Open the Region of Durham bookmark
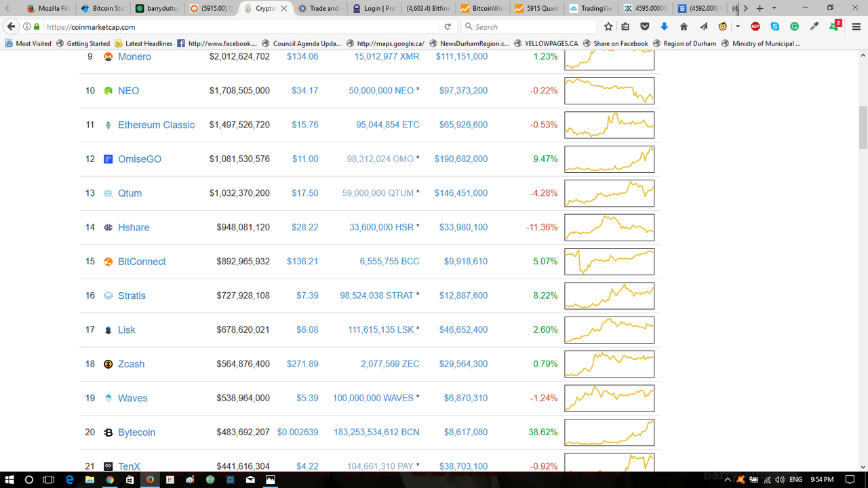Image resolution: width=868 pixels, height=488 pixels. [684, 43]
